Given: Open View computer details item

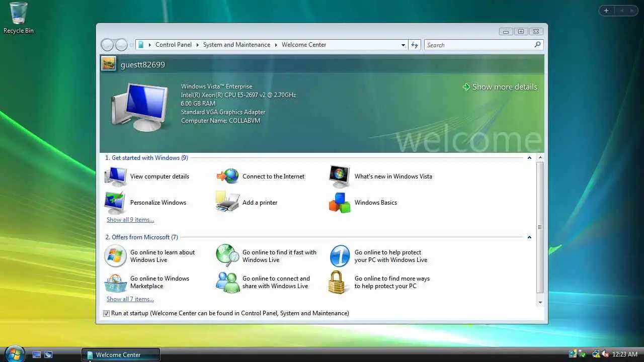Looking at the screenshot, I should (147, 176).
